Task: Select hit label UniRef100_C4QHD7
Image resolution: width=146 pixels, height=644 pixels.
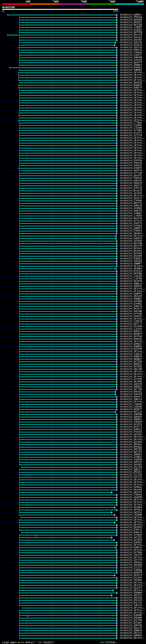Action: click(131, 213)
